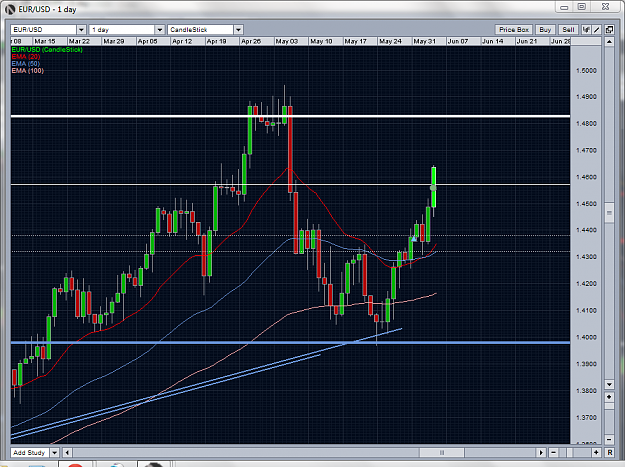Click the vertical zoom slider handle

pyautogui.click(x=609, y=406)
